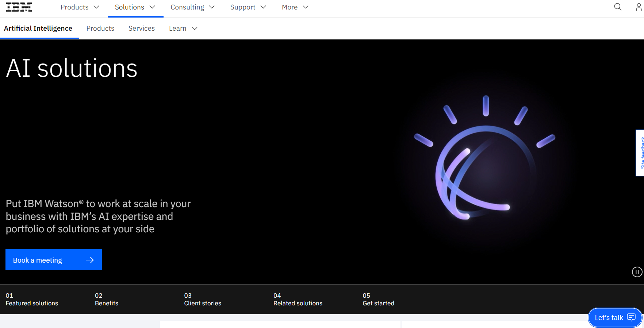Open the top Products menu

click(x=80, y=7)
